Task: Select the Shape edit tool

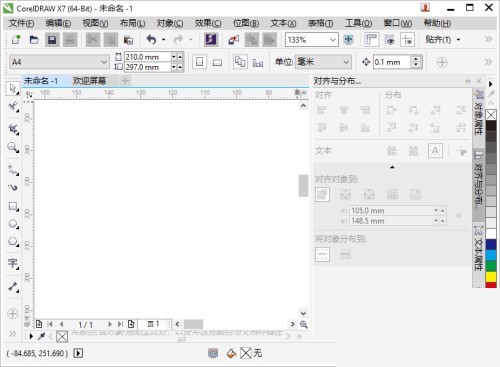Action: pos(13,107)
